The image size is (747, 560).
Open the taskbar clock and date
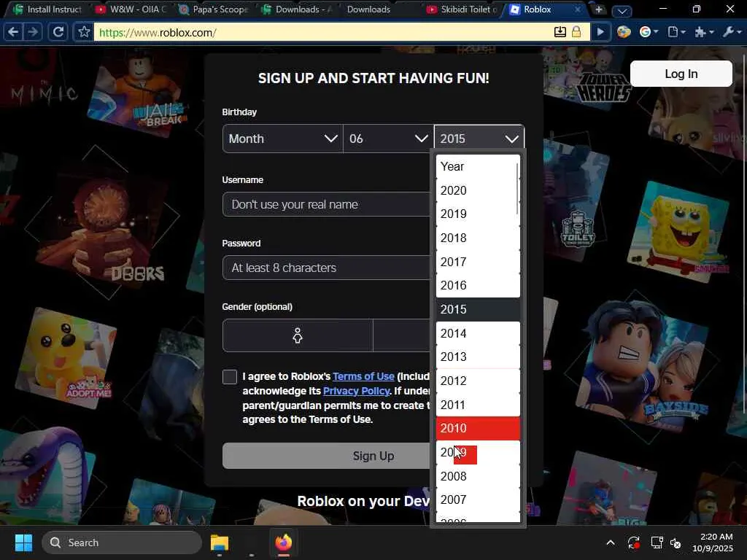pyautogui.click(x=713, y=542)
